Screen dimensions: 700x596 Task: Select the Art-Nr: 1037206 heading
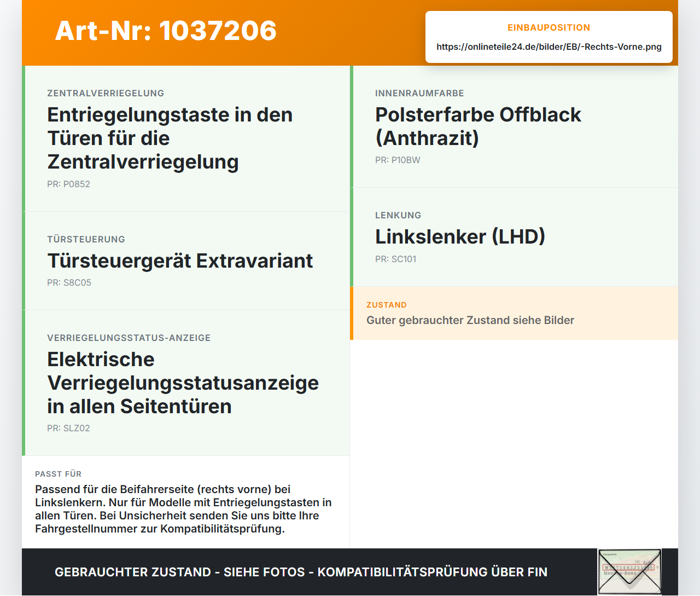(x=166, y=31)
